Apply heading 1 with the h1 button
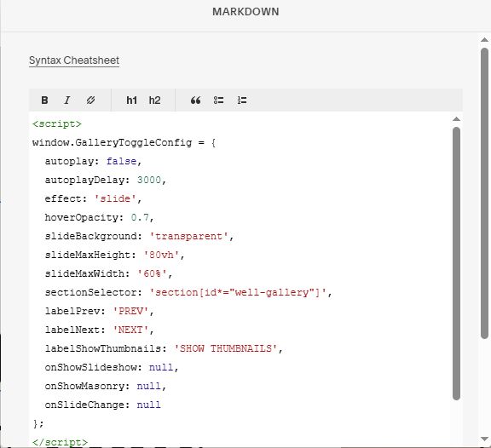The image size is (491, 448). click(131, 101)
